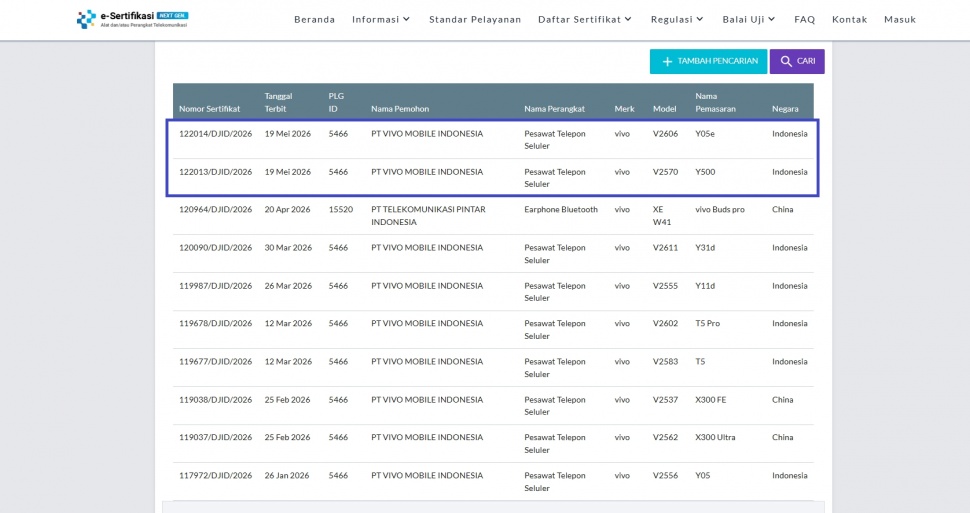Click model number V2606

665,134
